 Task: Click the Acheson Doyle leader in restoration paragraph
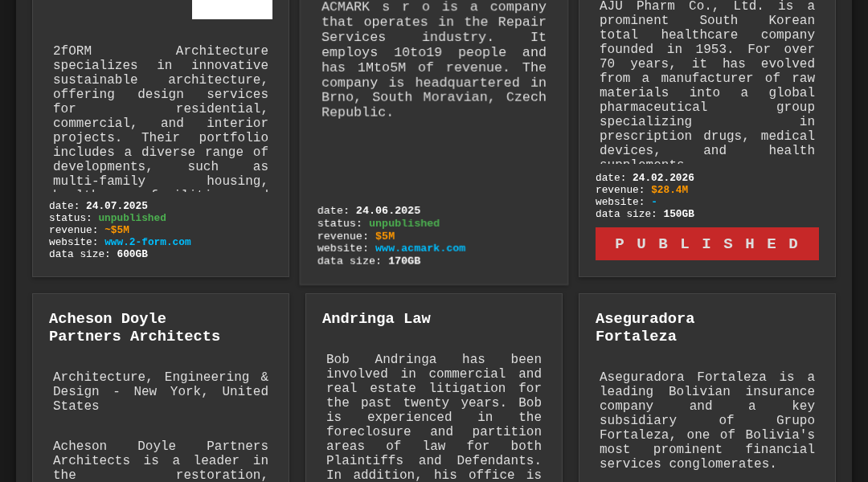coord(161,460)
